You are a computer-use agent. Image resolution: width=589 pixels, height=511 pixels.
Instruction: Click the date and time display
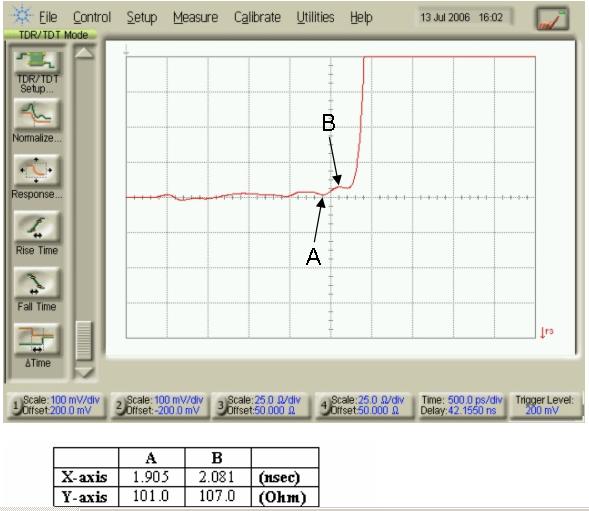pos(462,17)
